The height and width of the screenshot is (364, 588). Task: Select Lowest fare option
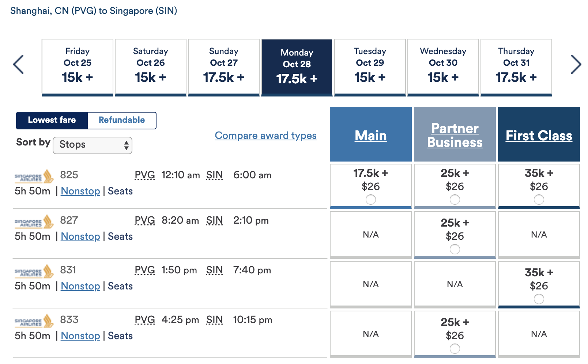tap(52, 120)
